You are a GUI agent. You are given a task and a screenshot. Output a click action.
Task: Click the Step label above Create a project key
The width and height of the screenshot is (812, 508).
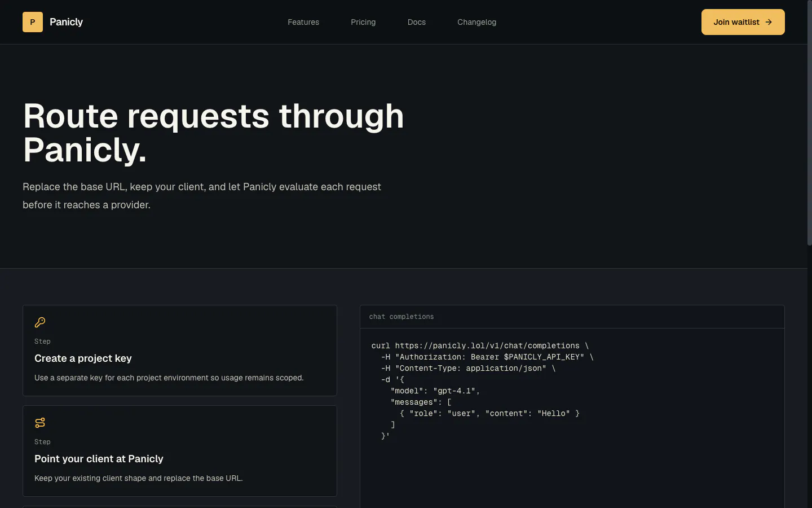click(x=42, y=341)
